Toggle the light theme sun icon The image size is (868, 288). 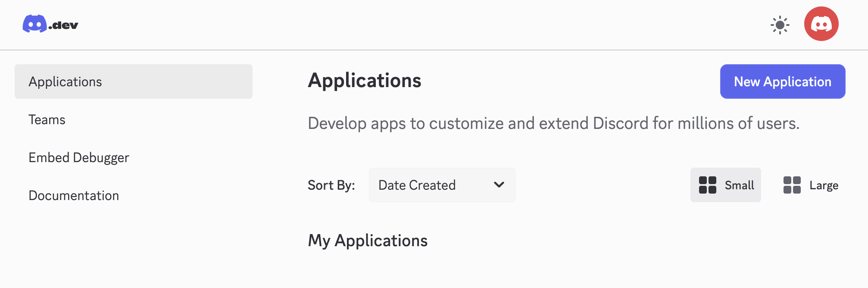(x=780, y=25)
